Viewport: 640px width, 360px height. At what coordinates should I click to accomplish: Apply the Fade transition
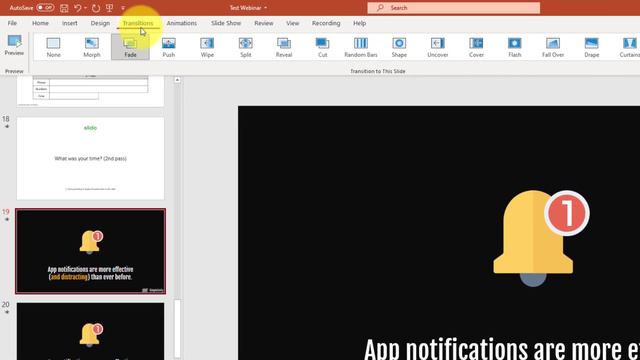tap(130, 47)
